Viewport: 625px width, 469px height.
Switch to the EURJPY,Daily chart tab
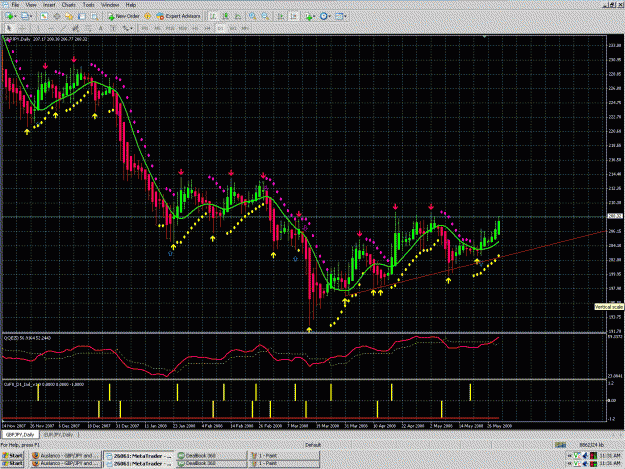click(x=59, y=435)
